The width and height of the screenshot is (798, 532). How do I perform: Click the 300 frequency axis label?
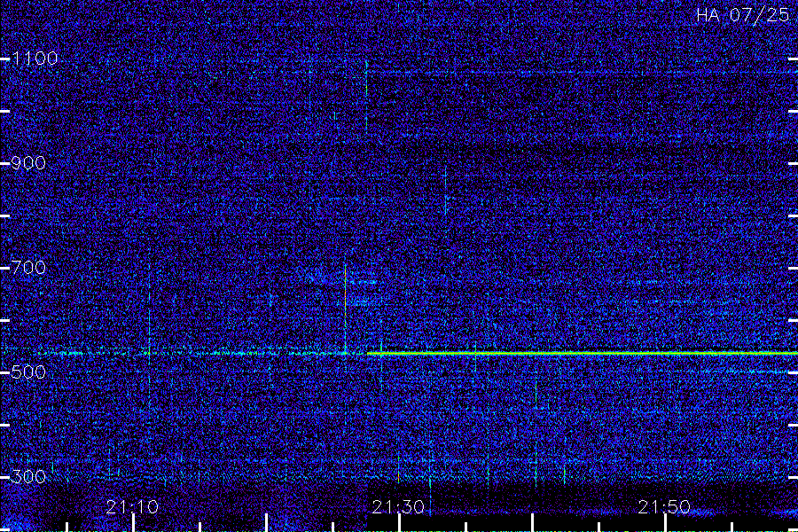point(28,477)
